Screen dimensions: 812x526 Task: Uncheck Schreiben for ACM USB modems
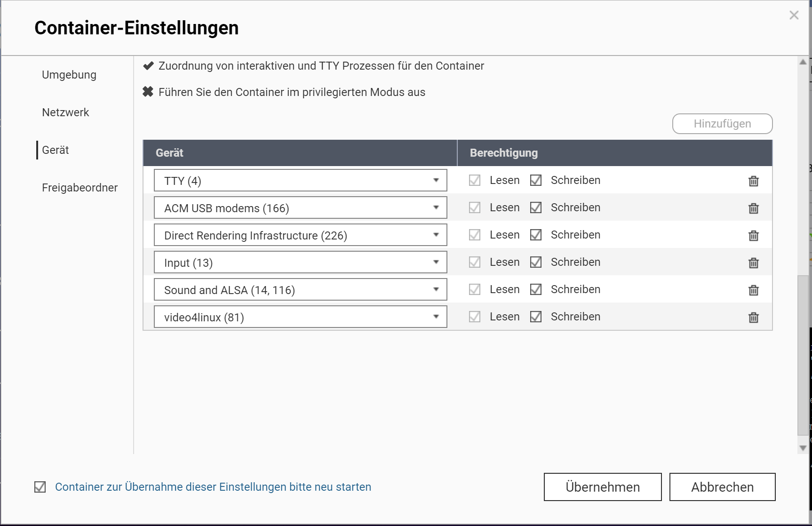(536, 207)
